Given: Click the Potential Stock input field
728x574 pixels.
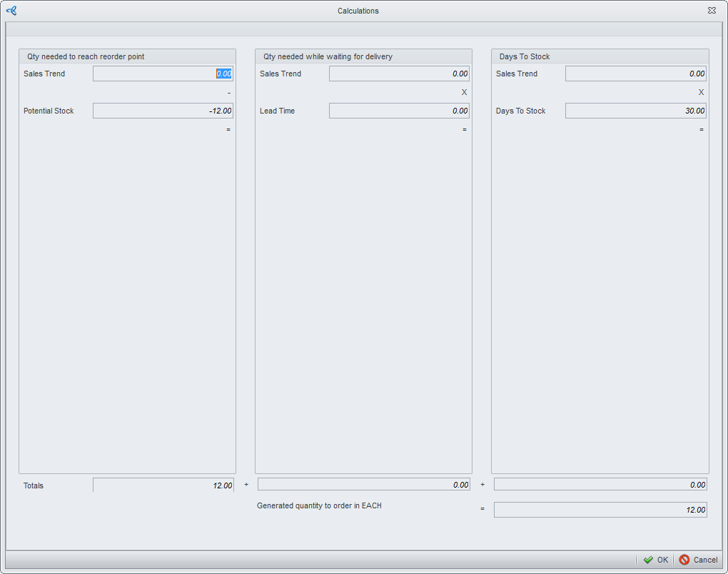Looking at the screenshot, I should click(163, 111).
